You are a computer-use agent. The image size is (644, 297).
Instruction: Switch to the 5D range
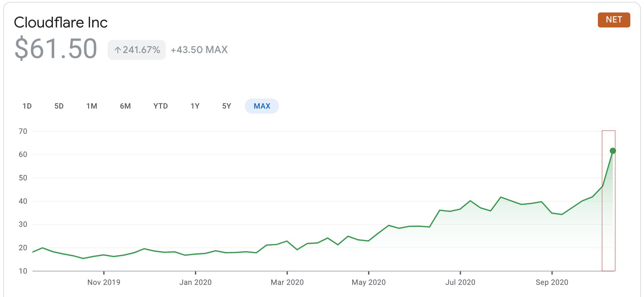[59, 106]
